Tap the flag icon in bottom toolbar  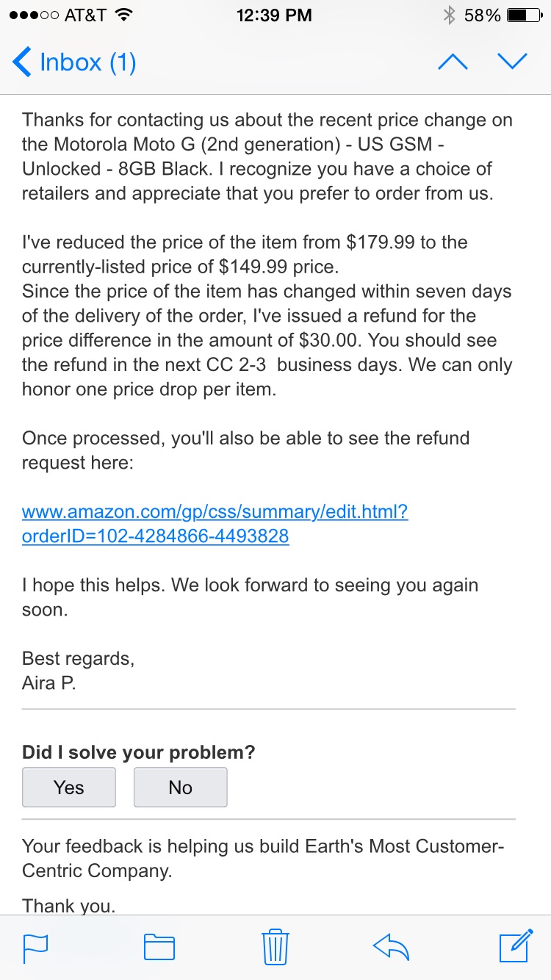coord(35,947)
